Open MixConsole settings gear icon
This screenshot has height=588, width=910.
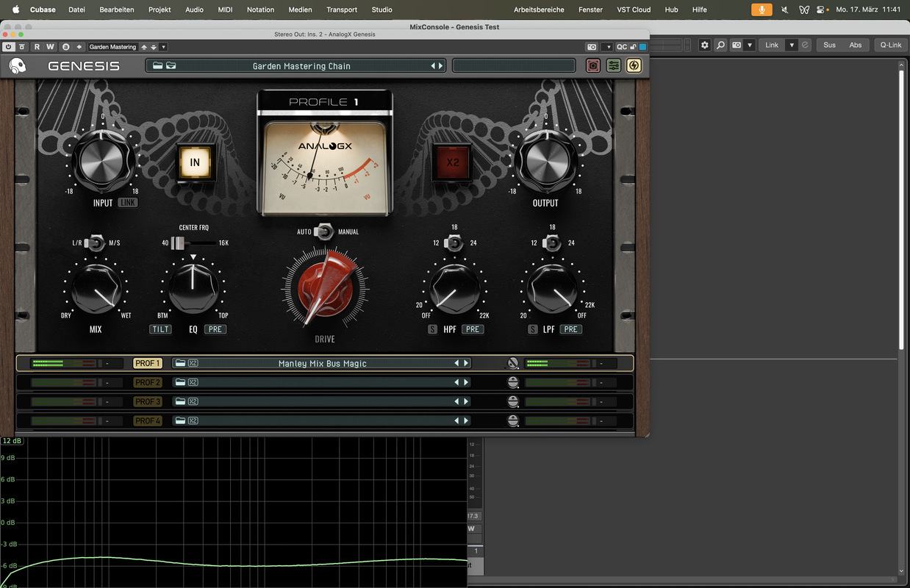click(x=705, y=45)
